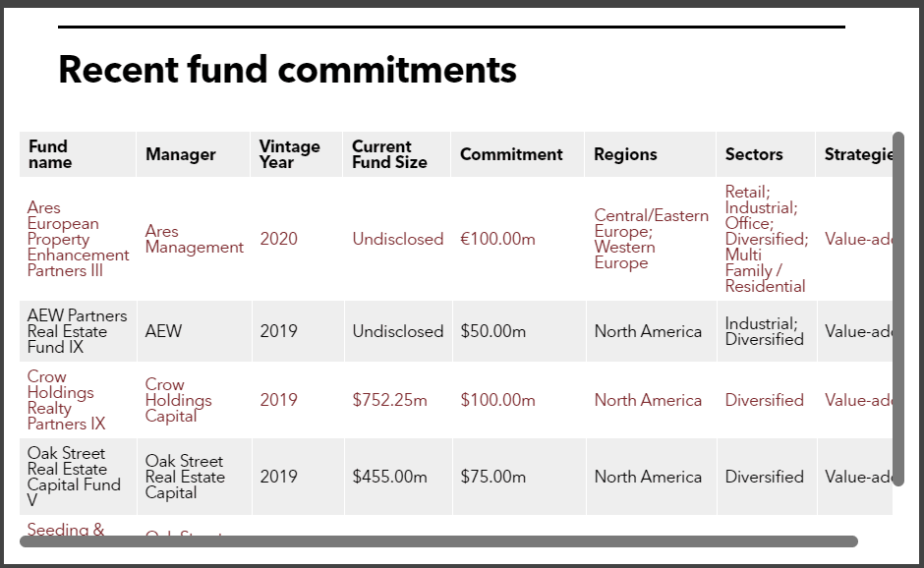Viewport: 924px width, 568px height.
Task: Click North America in AEW row
Action: pyautogui.click(x=648, y=331)
